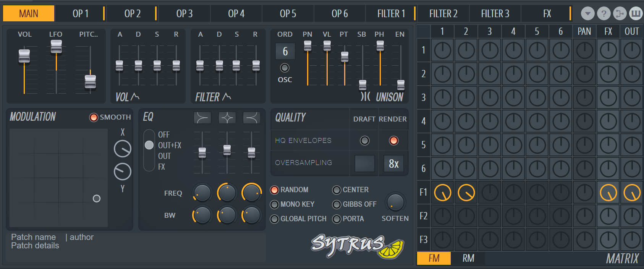Viewport: 644px width, 269px height.
Task: Click the modulation XY pad handle
Action: 97,199
